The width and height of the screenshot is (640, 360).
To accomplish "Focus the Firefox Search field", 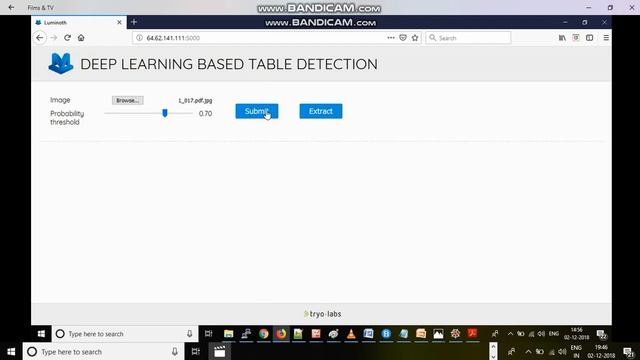I will point(468,38).
